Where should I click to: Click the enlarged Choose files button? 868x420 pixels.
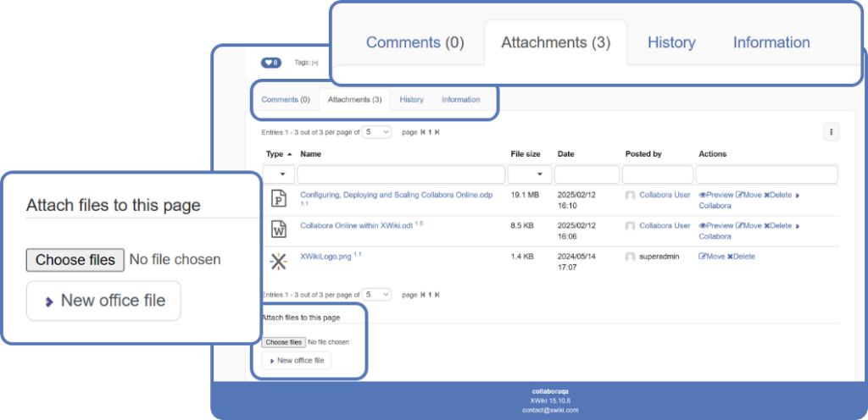(75, 260)
